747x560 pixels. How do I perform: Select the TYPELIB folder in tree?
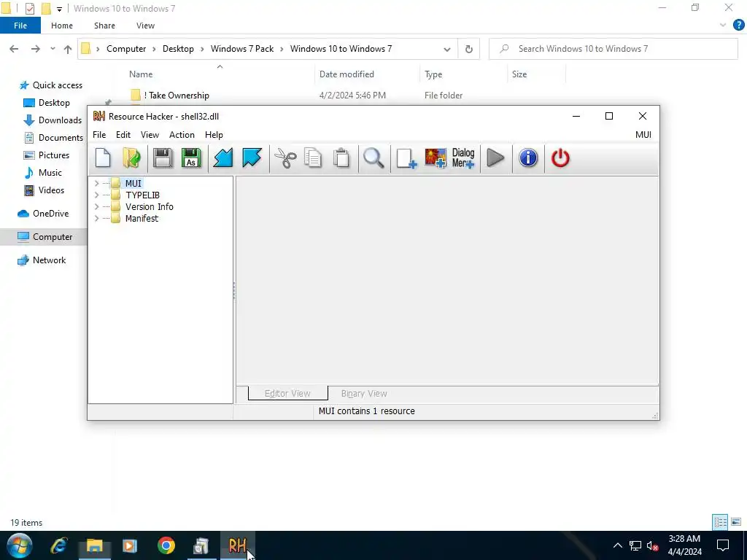142,195
